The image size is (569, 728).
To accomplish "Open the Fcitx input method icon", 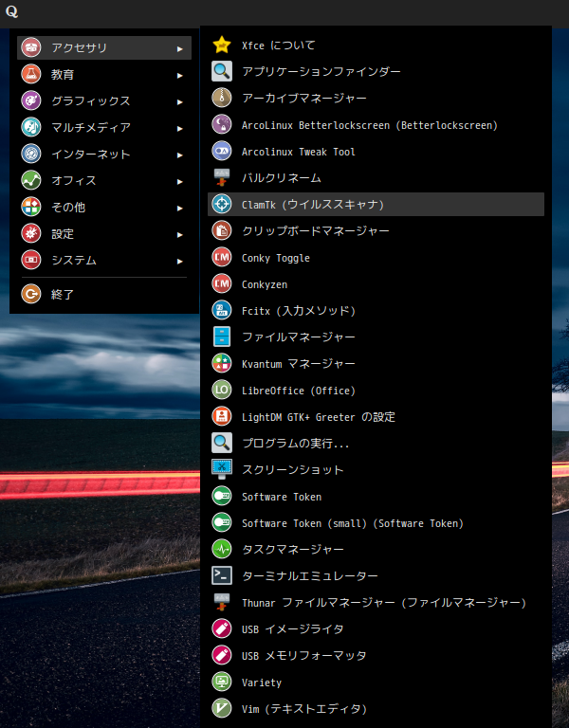I will click(x=222, y=311).
